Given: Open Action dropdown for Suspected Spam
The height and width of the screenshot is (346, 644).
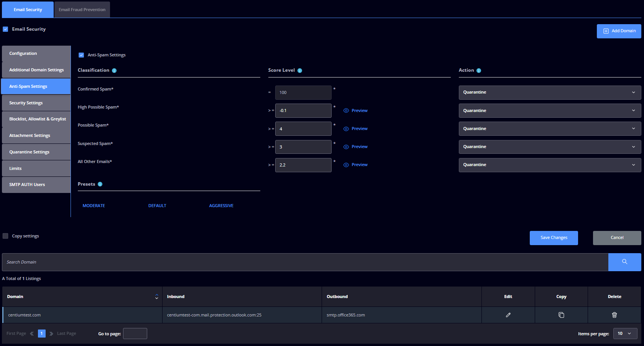Looking at the screenshot, I should pyautogui.click(x=550, y=147).
